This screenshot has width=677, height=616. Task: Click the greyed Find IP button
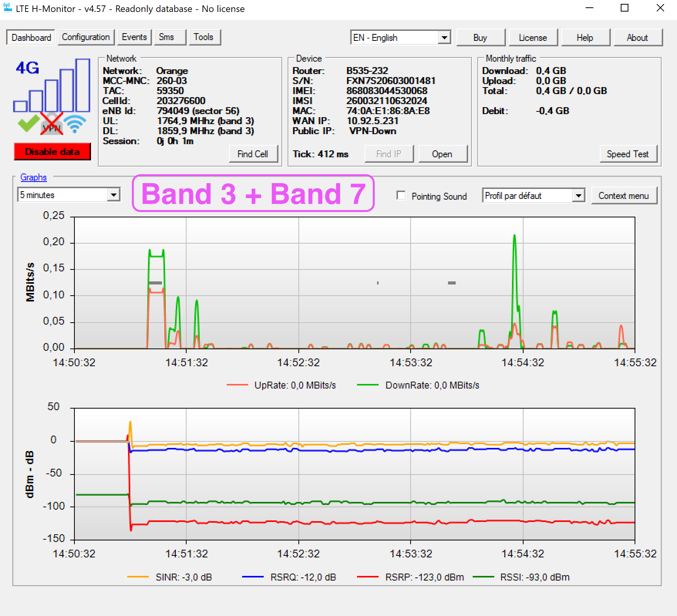389,154
